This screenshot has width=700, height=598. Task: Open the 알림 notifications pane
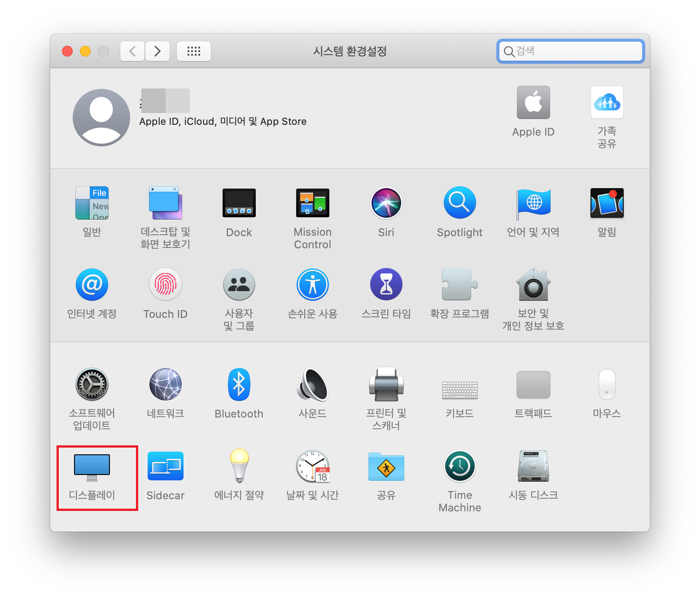[x=607, y=203]
